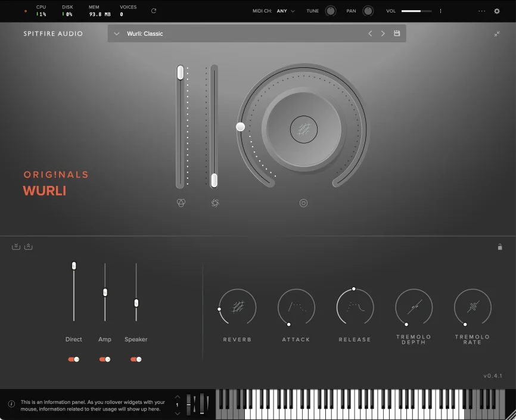This screenshot has width=516, height=420.
Task: Go to the previous preset arrow
Action: point(370,33)
